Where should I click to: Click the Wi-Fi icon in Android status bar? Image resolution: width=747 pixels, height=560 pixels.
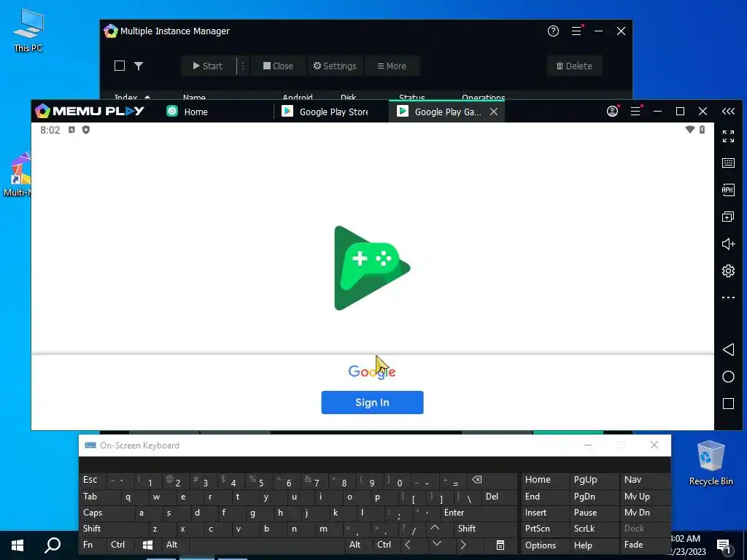tap(689, 130)
